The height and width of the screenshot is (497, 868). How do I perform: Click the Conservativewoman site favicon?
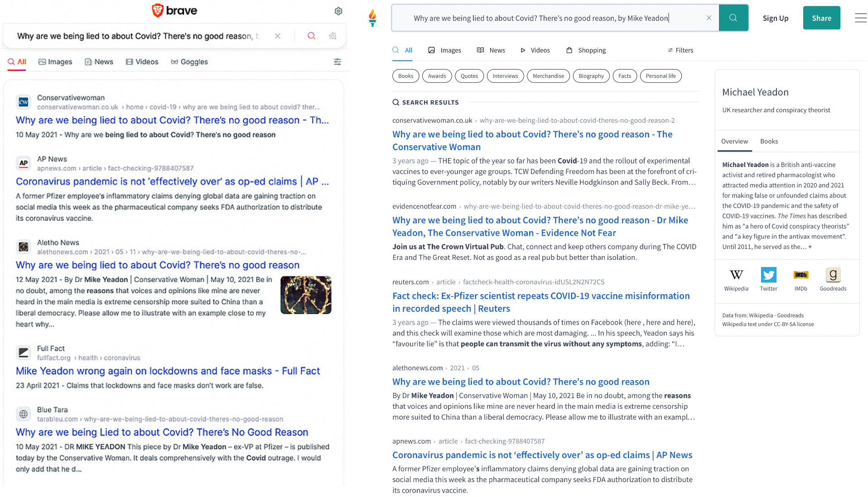coord(24,102)
